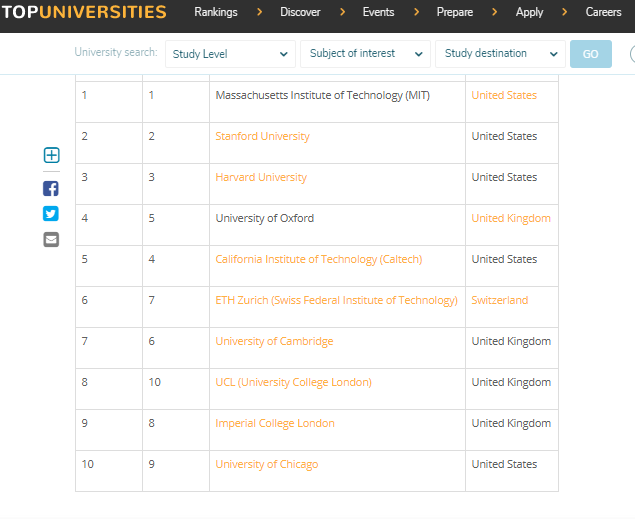635x519 pixels.
Task: Open University of Chicago link
Action: coord(266,464)
